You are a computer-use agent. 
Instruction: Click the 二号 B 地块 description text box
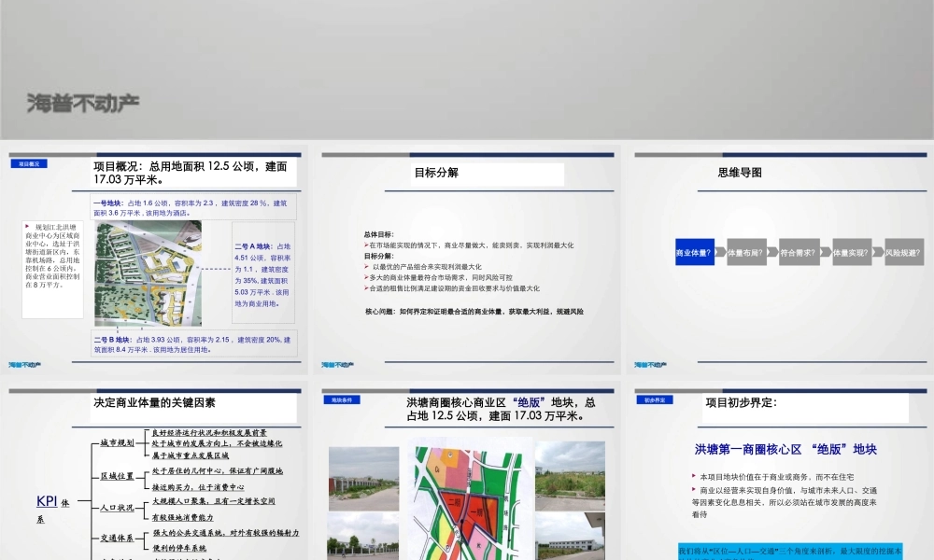tap(193, 344)
